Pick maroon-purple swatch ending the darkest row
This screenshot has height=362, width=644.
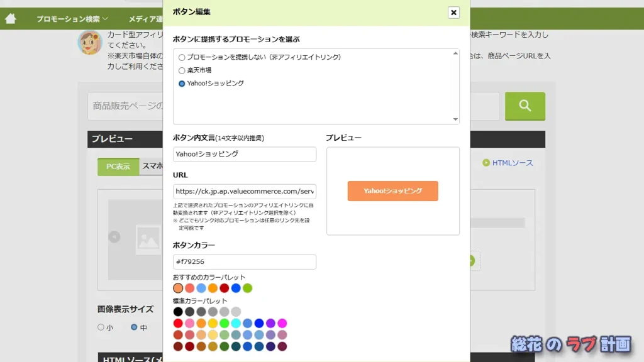coord(282,346)
